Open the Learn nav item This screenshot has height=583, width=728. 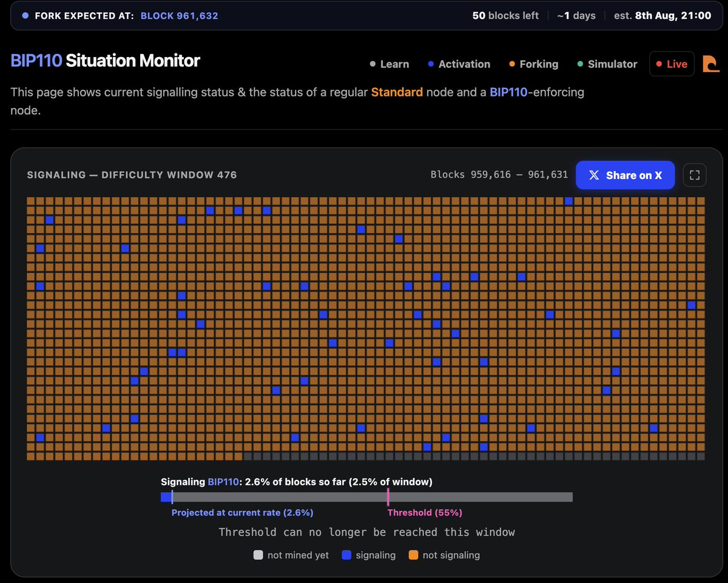[x=389, y=64]
